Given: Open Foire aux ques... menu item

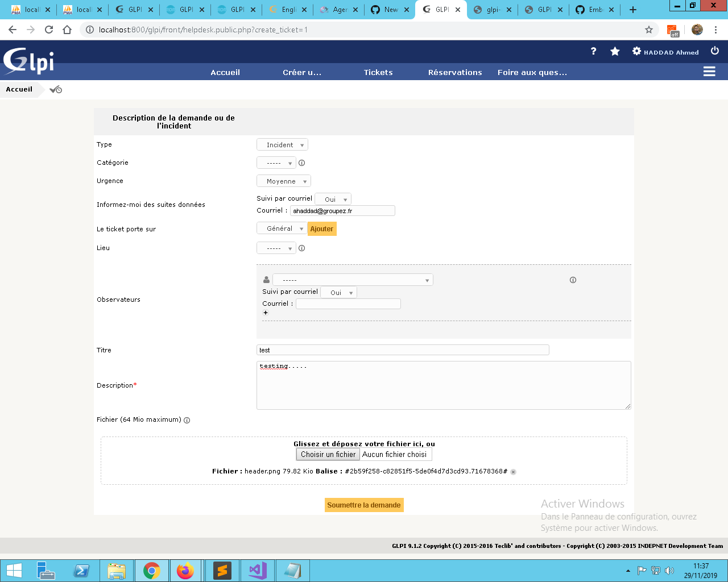Looking at the screenshot, I should (532, 72).
